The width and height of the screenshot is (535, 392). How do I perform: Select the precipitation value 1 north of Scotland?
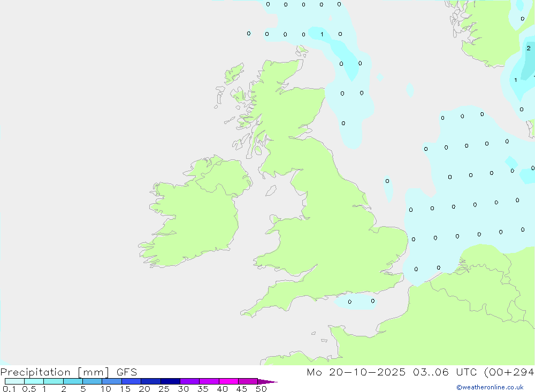click(x=322, y=34)
